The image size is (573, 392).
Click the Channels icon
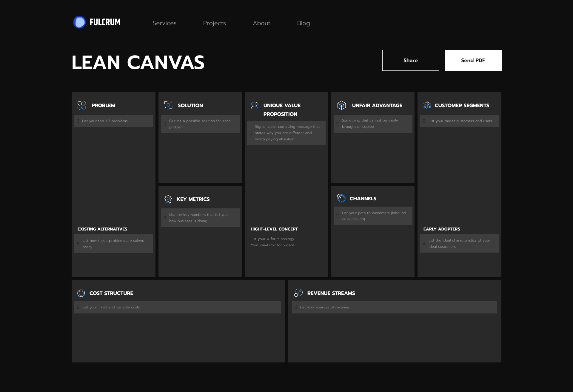[341, 199]
